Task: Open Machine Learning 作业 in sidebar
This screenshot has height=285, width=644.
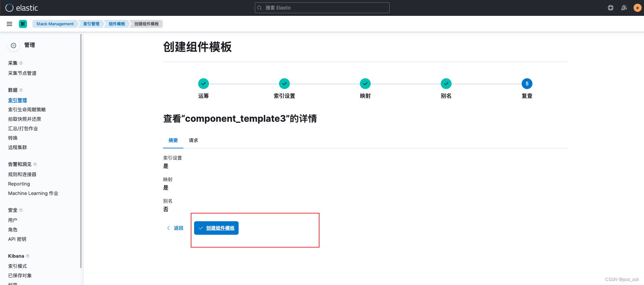Action: (x=33, y=193)
